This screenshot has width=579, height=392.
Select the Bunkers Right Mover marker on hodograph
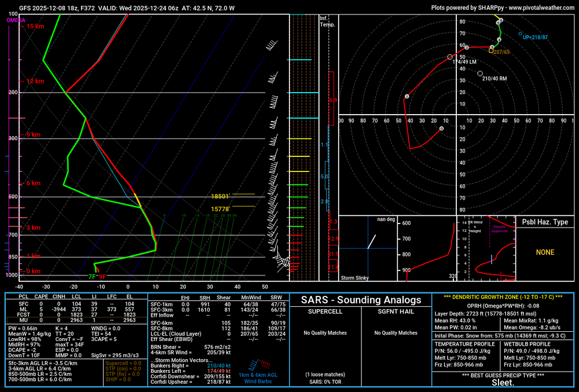pyautogui.click(x=480, y=73)
